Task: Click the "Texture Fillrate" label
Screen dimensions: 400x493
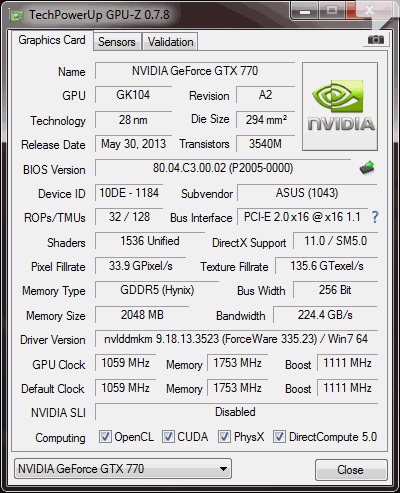Action: [234, 267]
